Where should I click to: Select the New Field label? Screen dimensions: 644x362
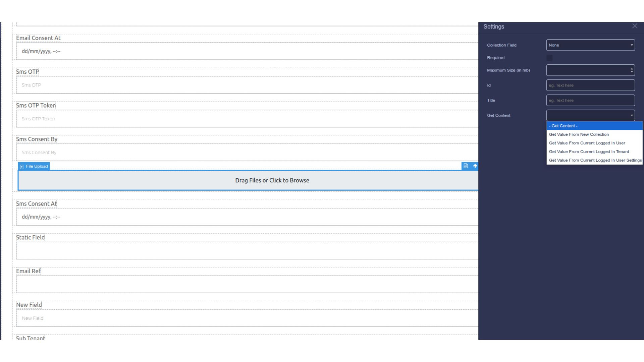tap(29, 305)
